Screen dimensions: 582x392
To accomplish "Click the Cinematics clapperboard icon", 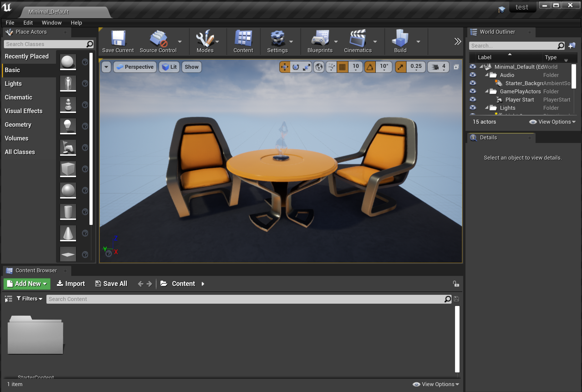I will 358,39.
